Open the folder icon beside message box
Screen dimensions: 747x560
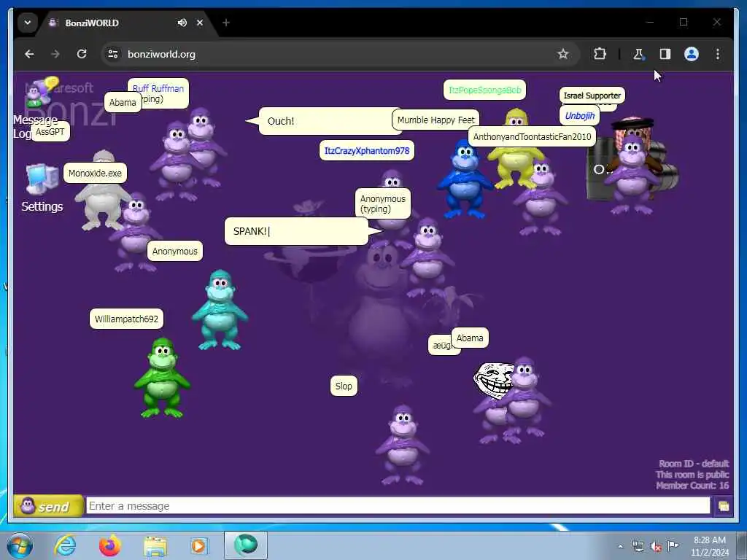(723, 506)
